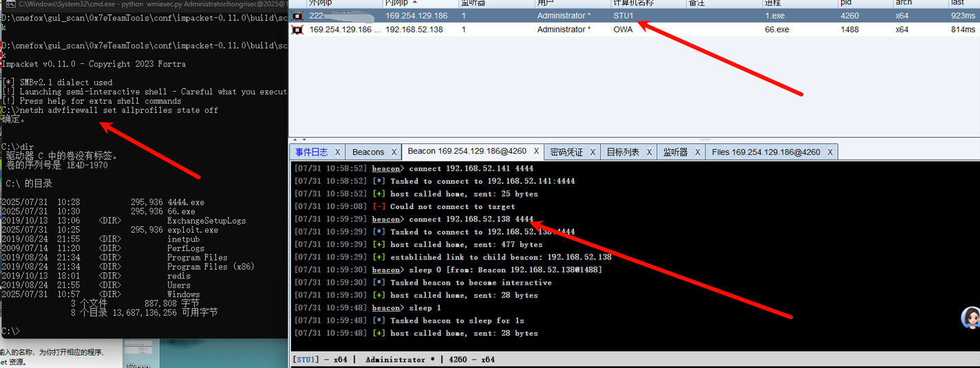Click 'Tasked beacon to become interactive' line
This screenshot has width=980, height=368.
point(423,283)
